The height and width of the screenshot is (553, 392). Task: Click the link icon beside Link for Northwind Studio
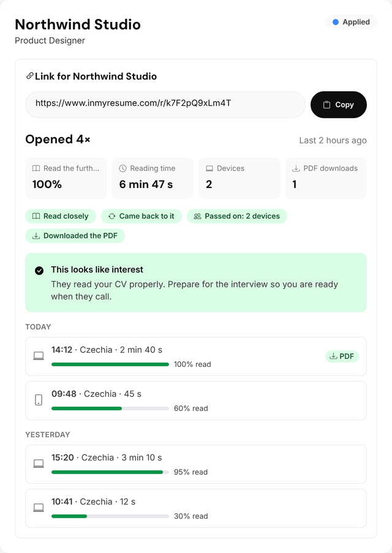pyautogui.click(x=29, y=76)
